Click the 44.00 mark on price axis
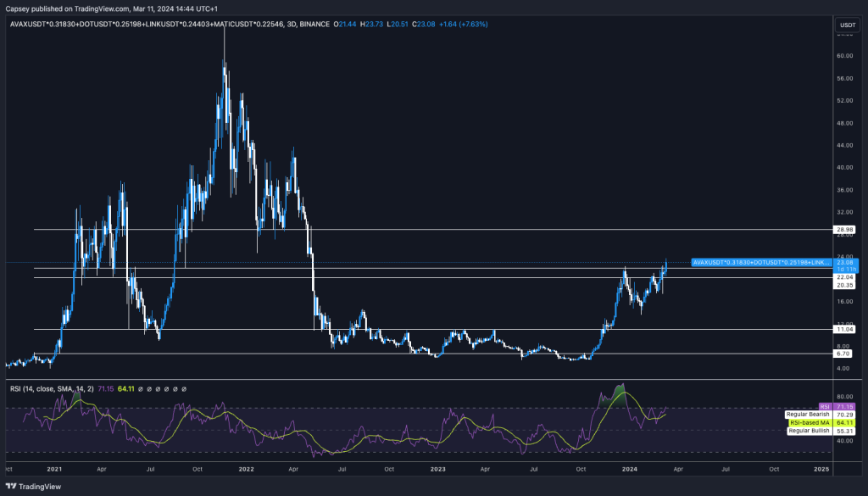Image resolution: width=868 pixels, height=496 pixels. (x=845, y=146)
